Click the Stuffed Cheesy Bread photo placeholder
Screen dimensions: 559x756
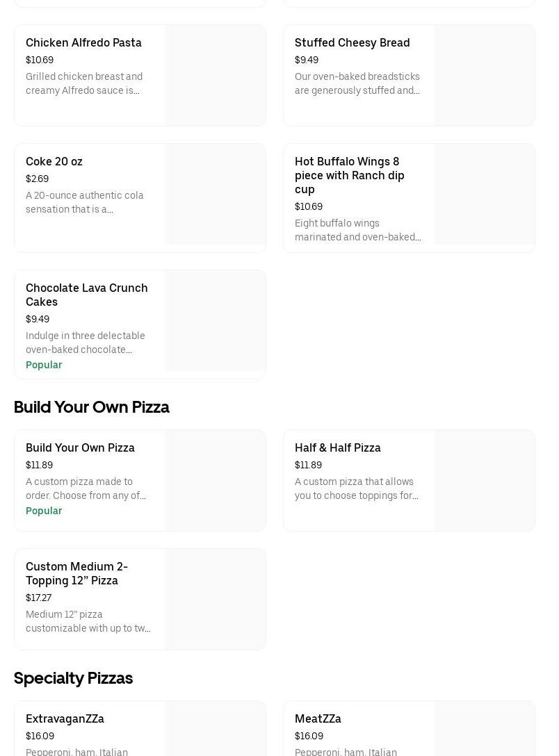(484, 76)
